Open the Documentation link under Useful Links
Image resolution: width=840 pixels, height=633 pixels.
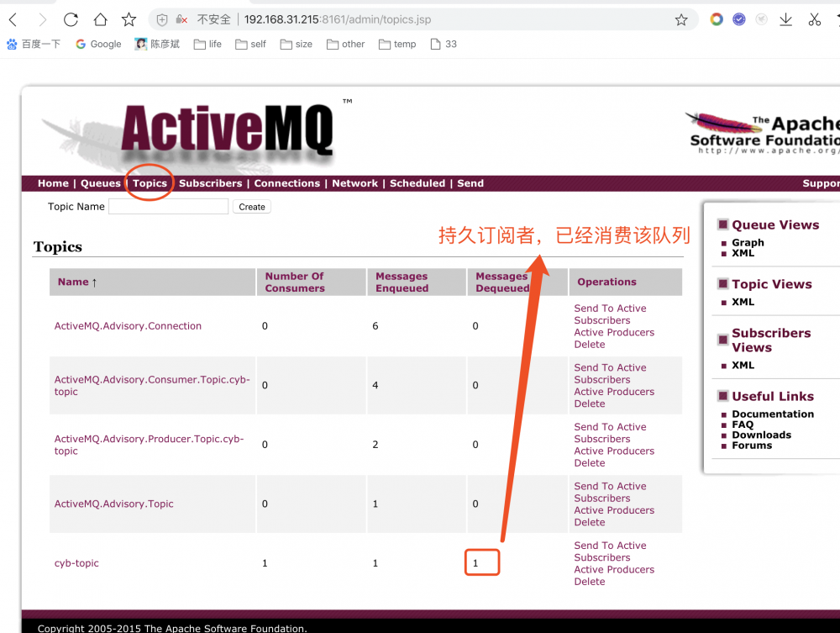[773, 414]
